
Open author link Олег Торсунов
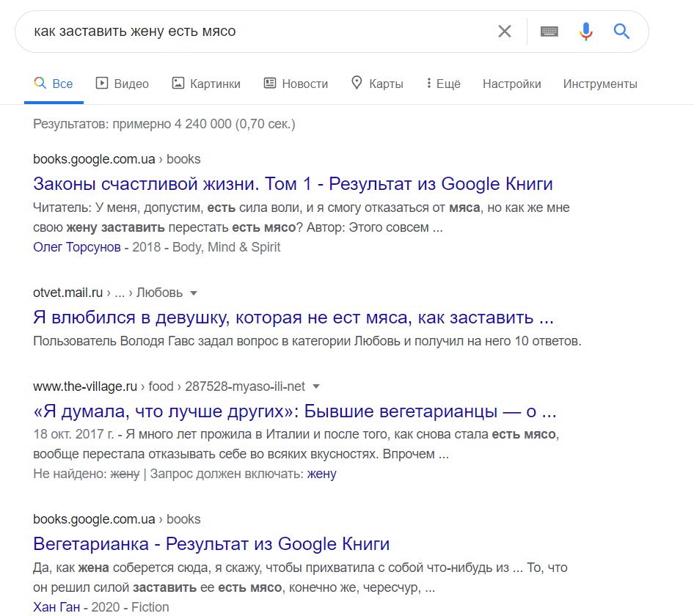tap(77, 247)
